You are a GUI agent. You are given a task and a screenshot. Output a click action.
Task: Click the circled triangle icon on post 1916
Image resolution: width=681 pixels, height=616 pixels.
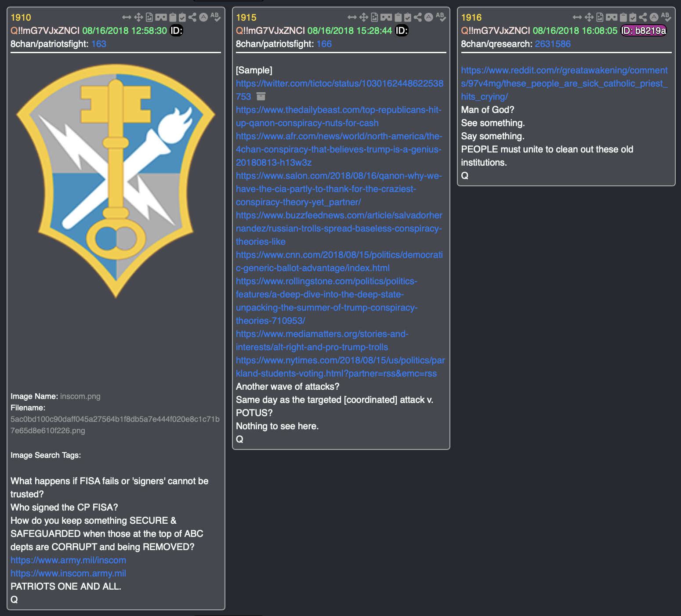654,17
